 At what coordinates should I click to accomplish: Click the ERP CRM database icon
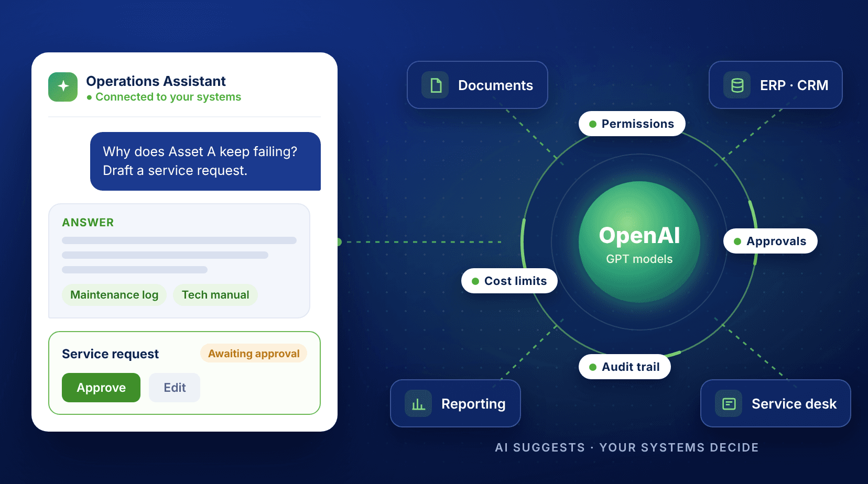tap(737, 85)
